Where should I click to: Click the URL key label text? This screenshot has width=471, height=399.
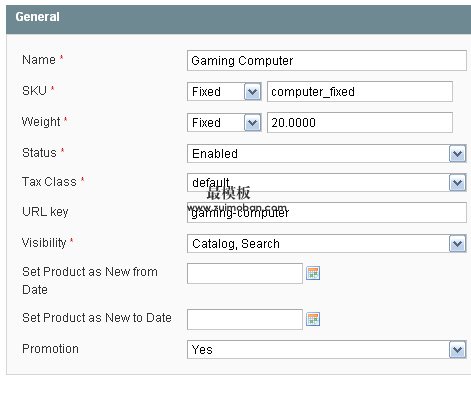45,212
